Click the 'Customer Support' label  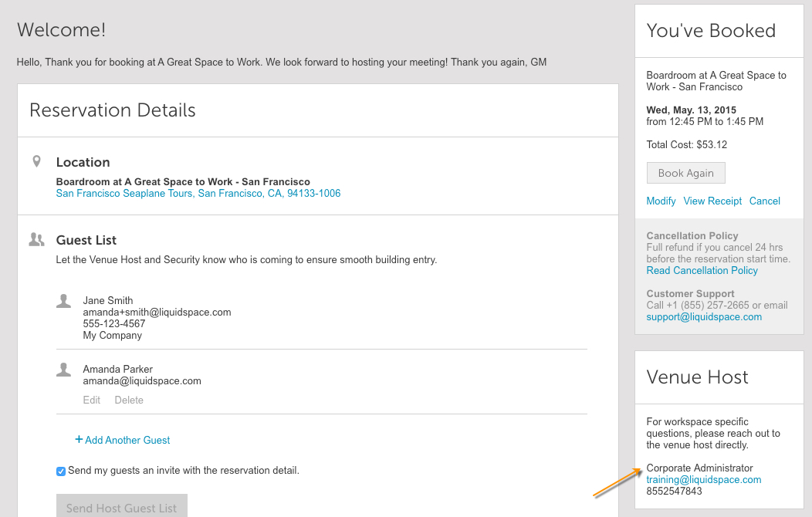click(x=690, y=294)
